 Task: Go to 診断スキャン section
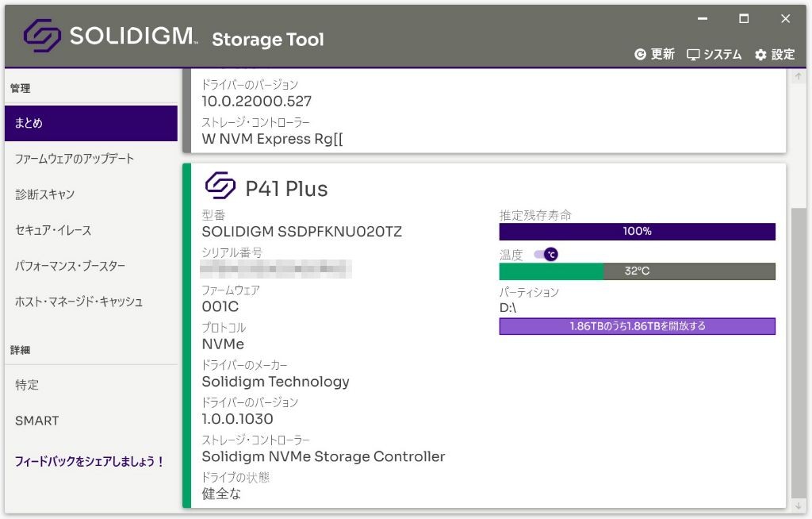pyautogui.click(x=44, y=194)
